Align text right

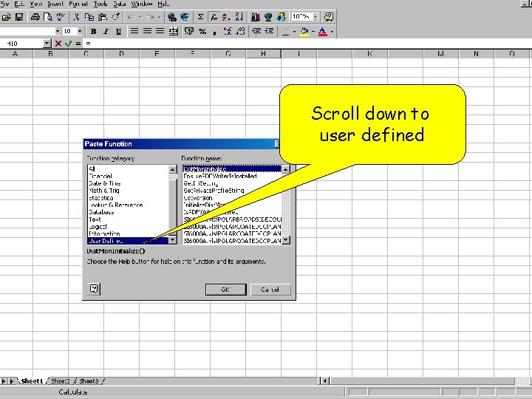coord(160,32)
